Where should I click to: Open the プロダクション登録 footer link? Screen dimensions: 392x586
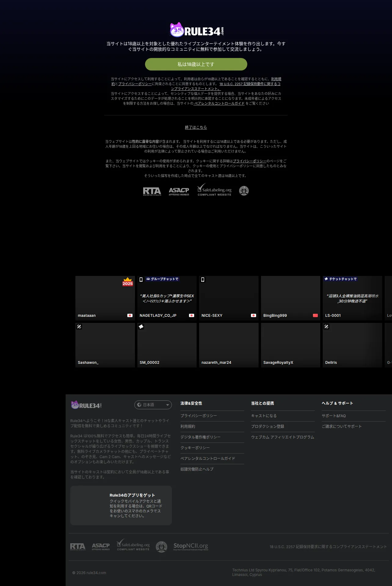click(268, 426)
